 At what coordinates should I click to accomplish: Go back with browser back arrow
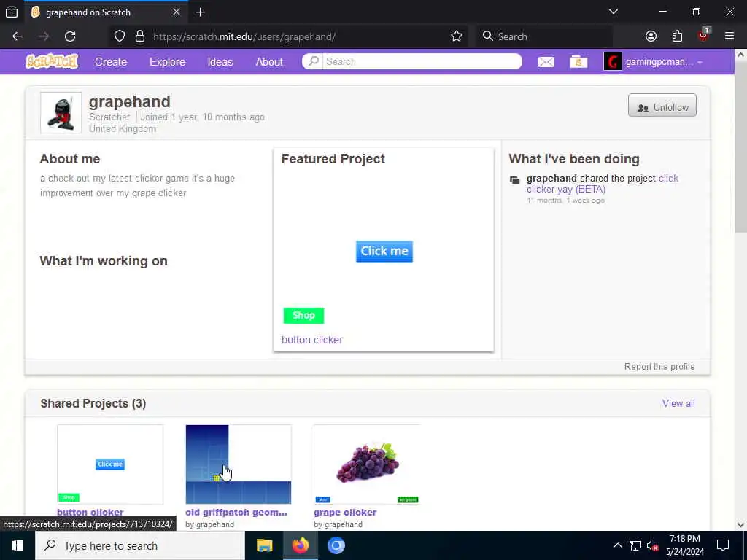[x=18, y=36]
